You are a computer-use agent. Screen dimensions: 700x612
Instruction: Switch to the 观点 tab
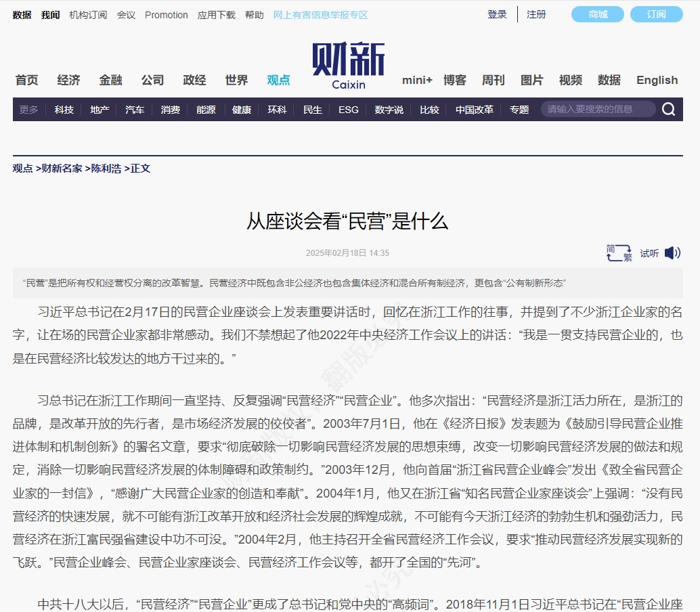[278, 79]
